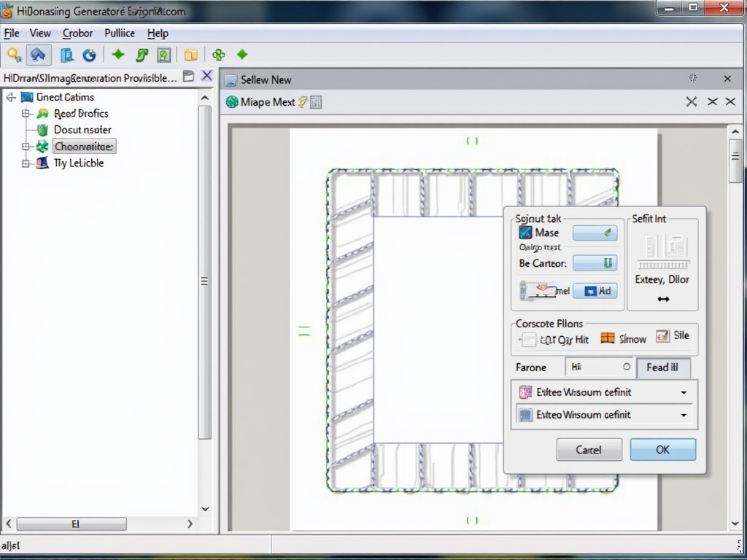
Task: Click the magnifier search icon in toolbar
Action: pyautogui.click(x=13, y=55)
